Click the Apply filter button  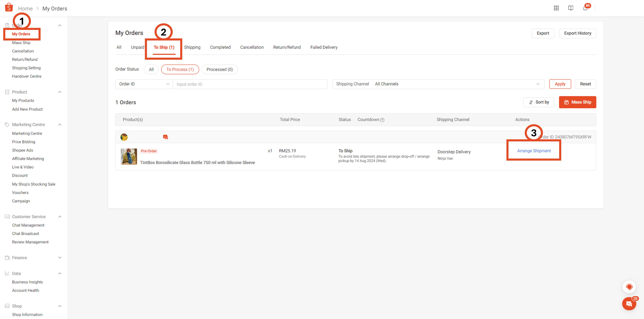560,84
